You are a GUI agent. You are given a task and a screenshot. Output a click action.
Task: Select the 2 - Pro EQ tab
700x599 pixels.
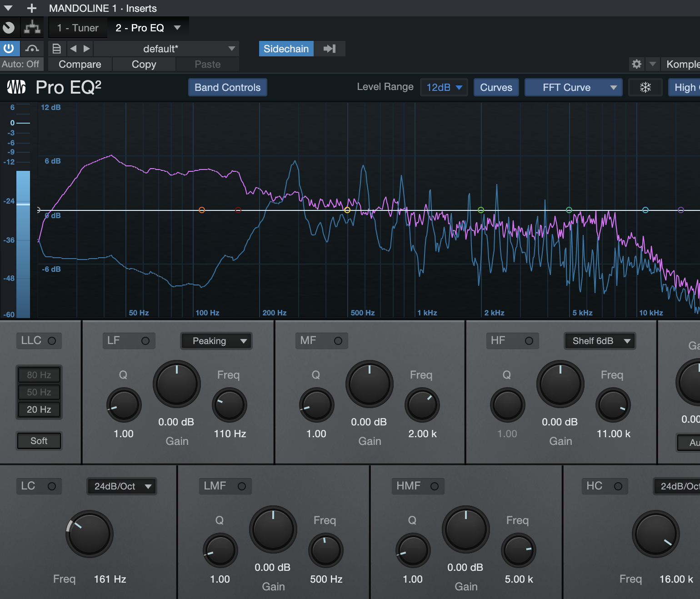140,28
